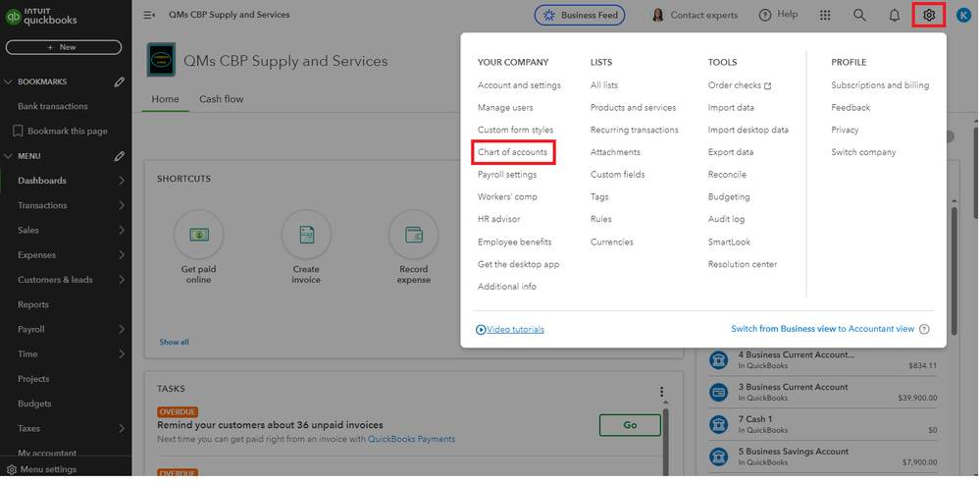Viewport: 980px width, 483px height.
Task: Expand the Customers & leads submenu
Action: click(122, 280)
